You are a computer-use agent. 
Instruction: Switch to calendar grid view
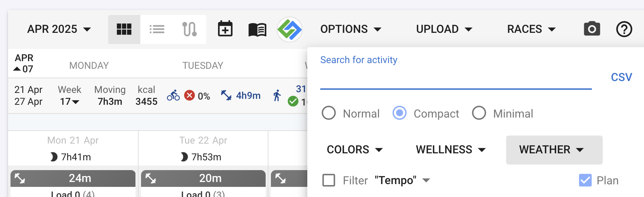[124, 29]
